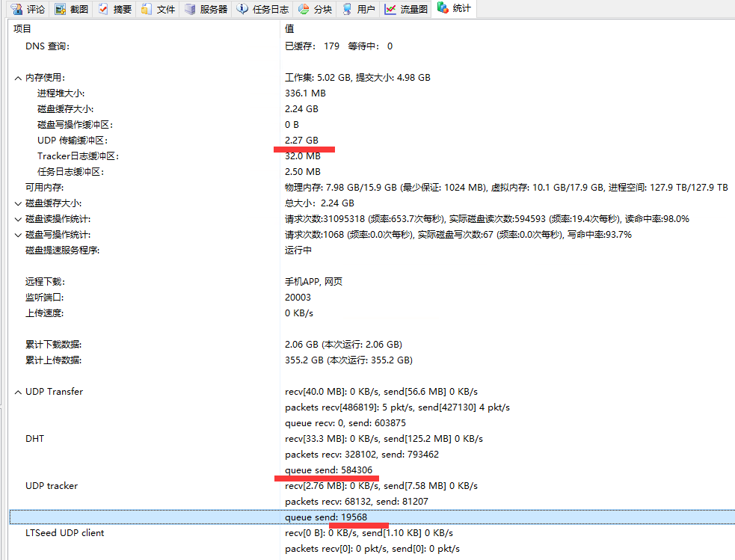Expand the 磁盘缓存大小 top-level node
This screenshot has width=735, height=560.
point(18,203)
